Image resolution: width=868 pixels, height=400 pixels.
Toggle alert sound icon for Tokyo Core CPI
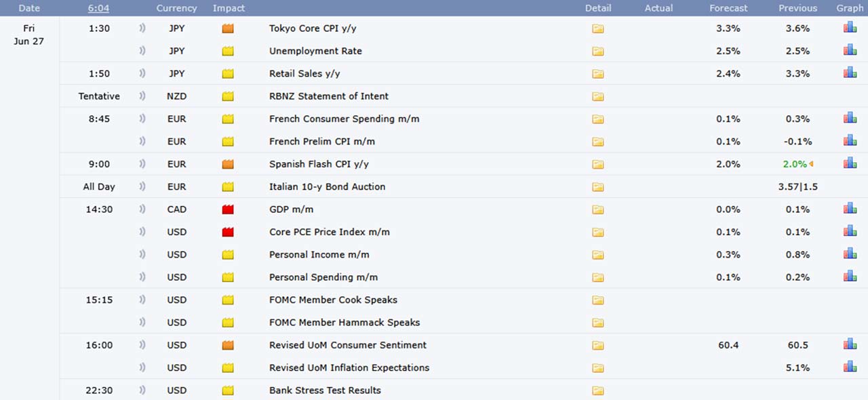142,28
